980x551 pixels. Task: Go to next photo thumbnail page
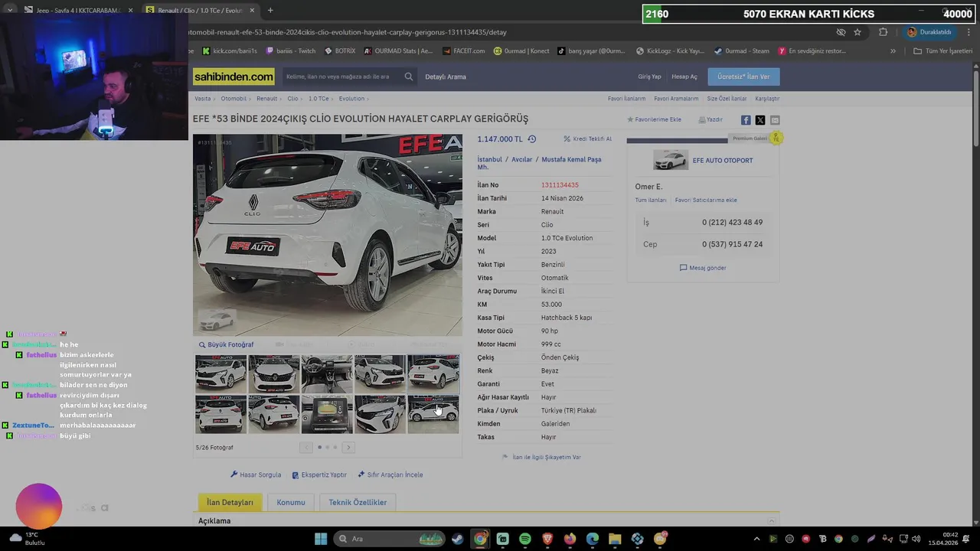point(348,447)
